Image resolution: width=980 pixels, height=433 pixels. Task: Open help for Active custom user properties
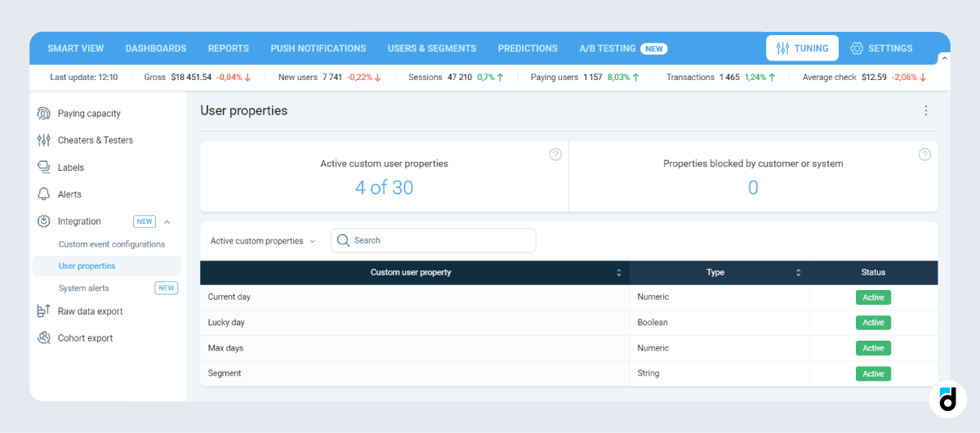pos(555,154)
